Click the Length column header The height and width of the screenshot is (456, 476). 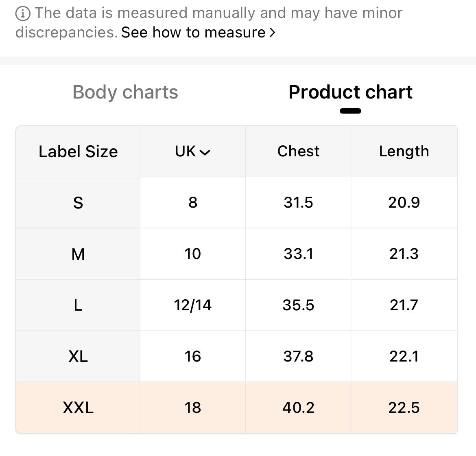pos(404,151)
